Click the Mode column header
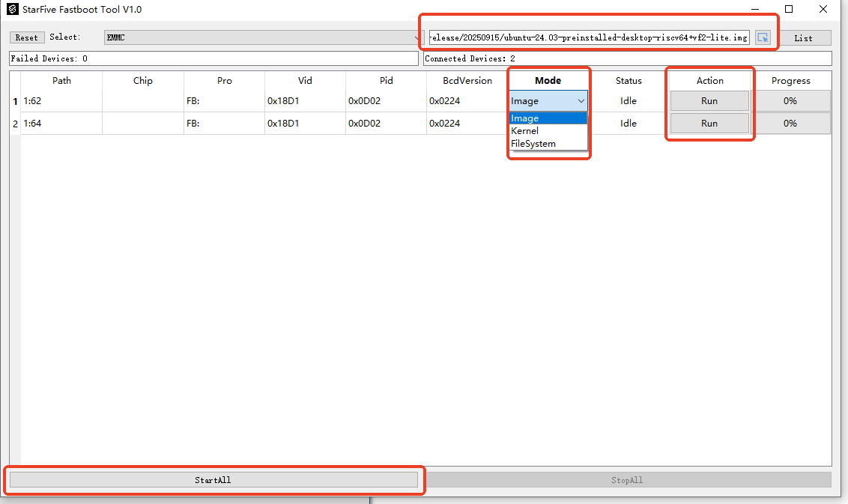The width and height of the screenshot is (848, 504). (x=548, y=81)
